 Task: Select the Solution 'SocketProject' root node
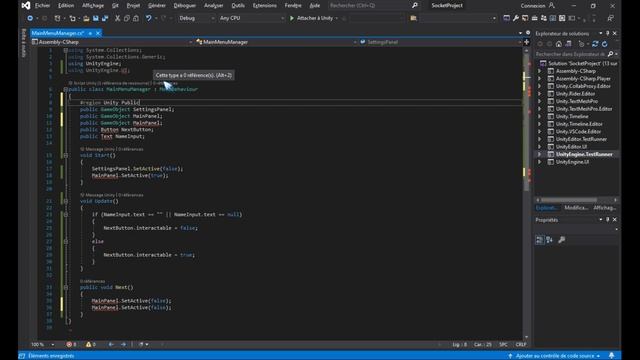(582, 63)
